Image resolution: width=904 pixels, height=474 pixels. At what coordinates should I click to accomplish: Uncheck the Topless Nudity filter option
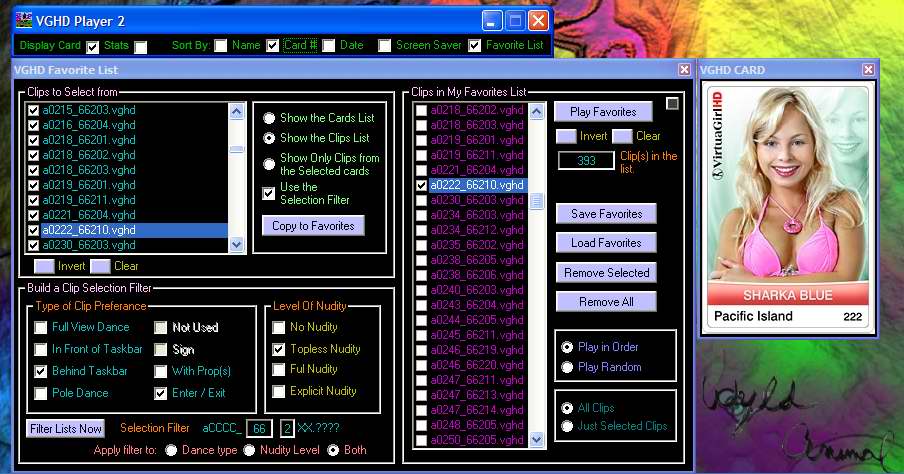(x=279, y=349)
